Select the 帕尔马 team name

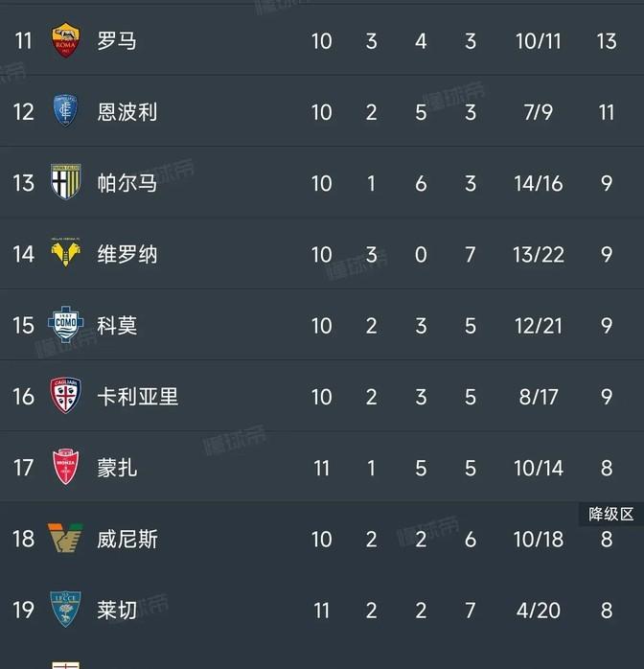click(x=127, y=183)
